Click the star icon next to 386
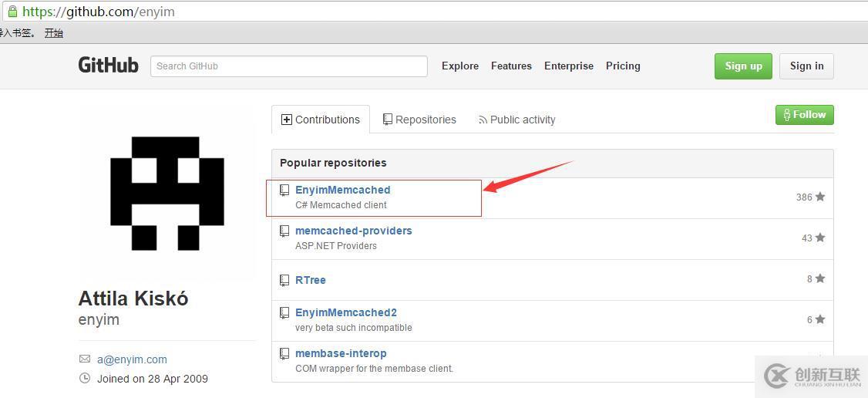Screen dimensions: 868x398 point(820,197)
